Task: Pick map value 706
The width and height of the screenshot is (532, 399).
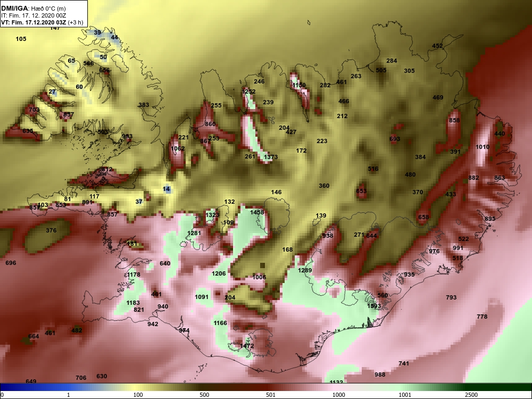Action: [81, 378]
